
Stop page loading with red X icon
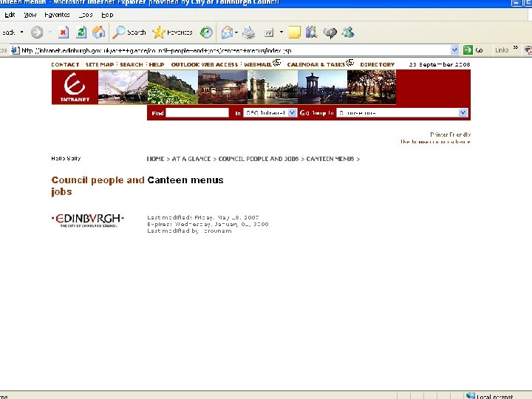click(x=63, y=33)
